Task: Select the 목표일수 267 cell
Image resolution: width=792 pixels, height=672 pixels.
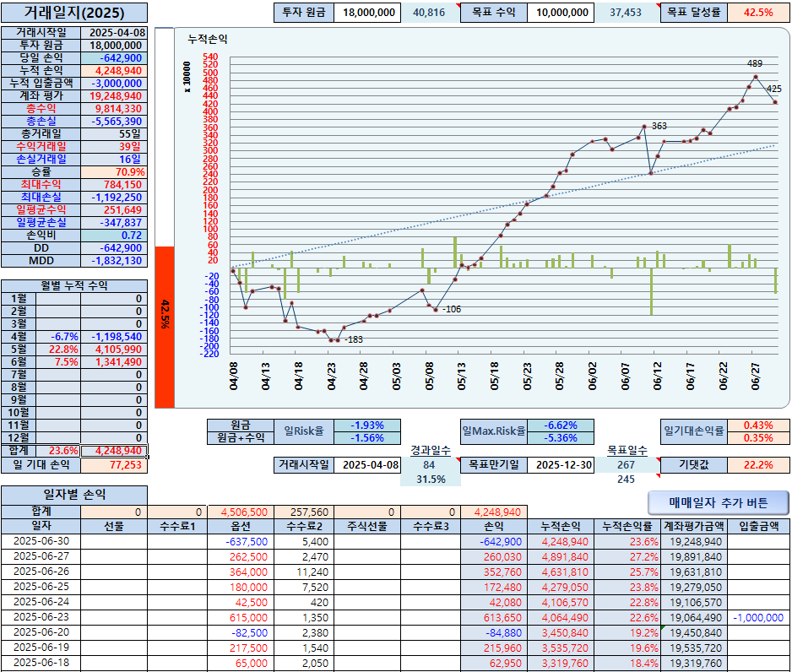Action: [627, 465]
